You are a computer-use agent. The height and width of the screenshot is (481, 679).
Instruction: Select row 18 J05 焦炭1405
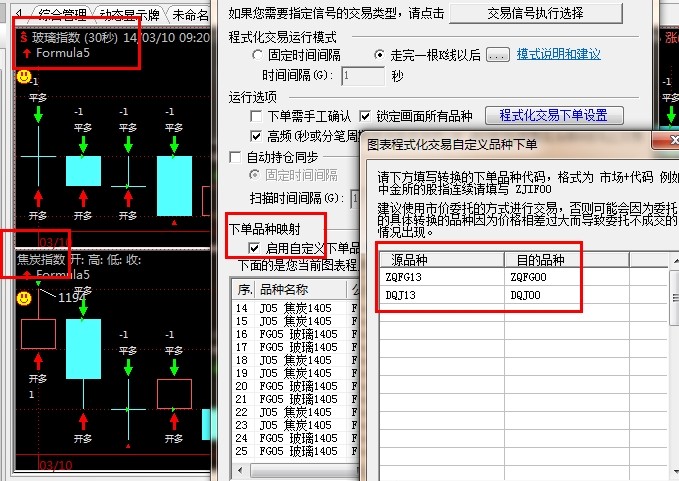295,360
